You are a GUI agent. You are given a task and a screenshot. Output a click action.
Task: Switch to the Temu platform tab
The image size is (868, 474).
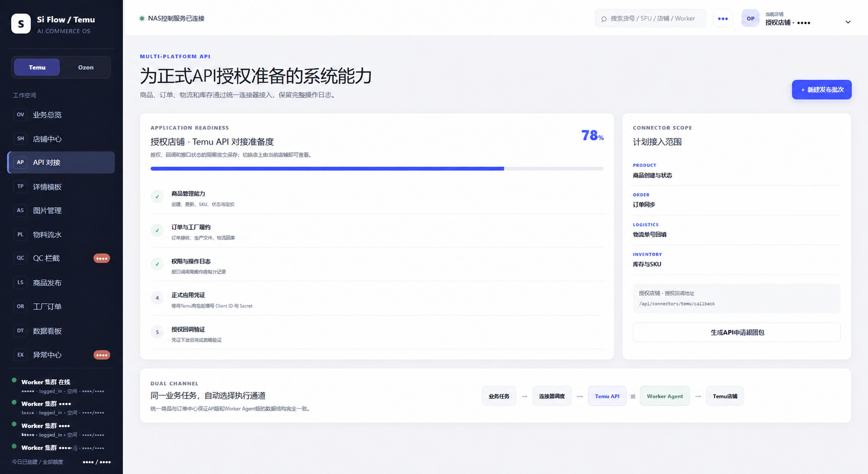pos(37,67)
